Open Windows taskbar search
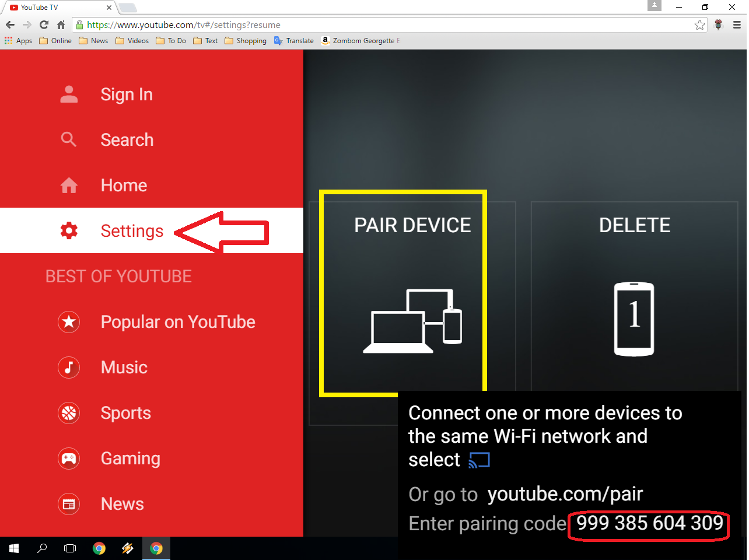 [x=42, y=548]
